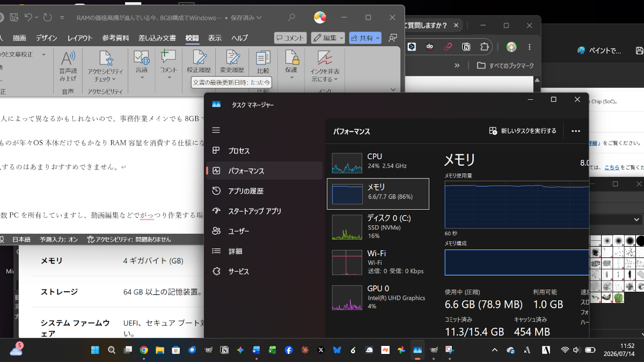Image resolution: width=644 pixels, height=362 pixels.
Task: Click 変更履歴 icon in Word ribbon
Action: click(232, 62)
